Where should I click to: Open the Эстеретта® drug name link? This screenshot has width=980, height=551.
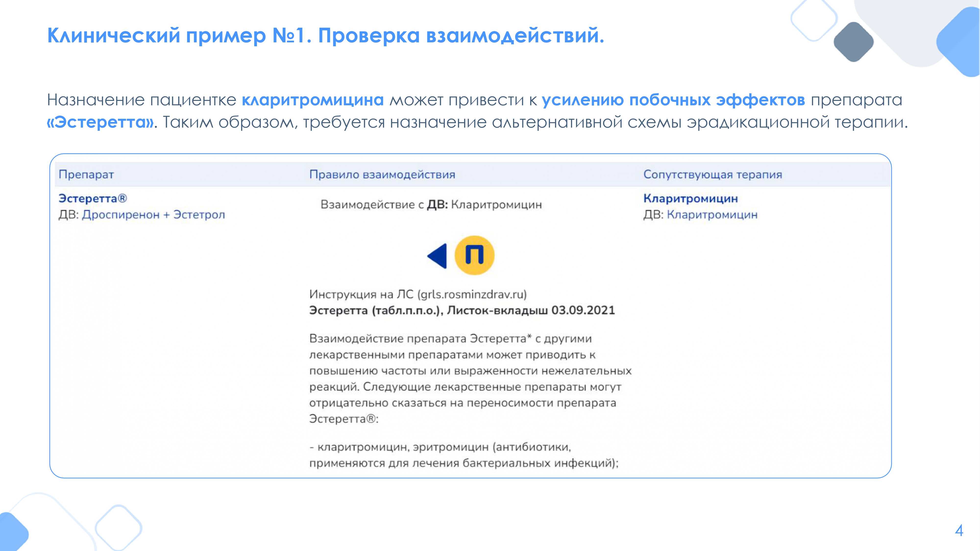(x=92, y=199)
